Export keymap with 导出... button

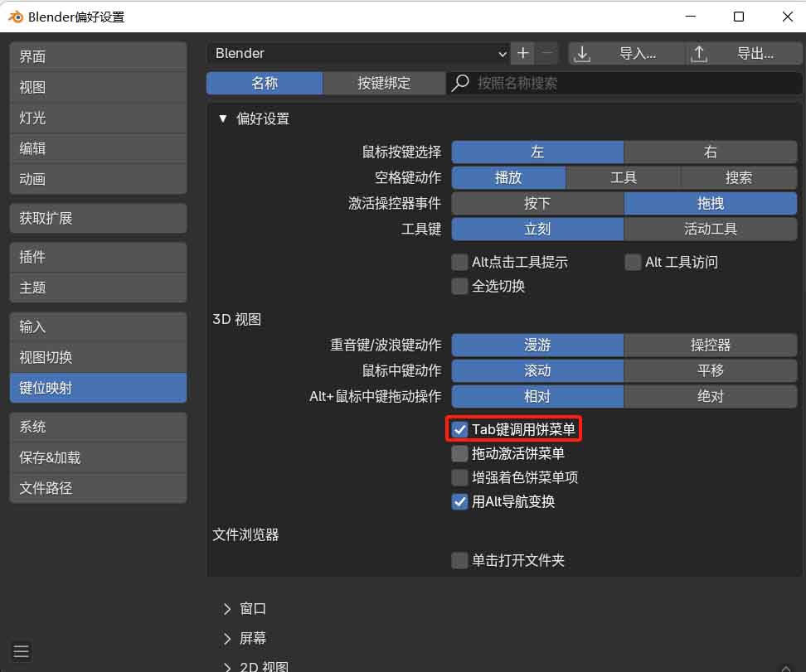point(744,53)
